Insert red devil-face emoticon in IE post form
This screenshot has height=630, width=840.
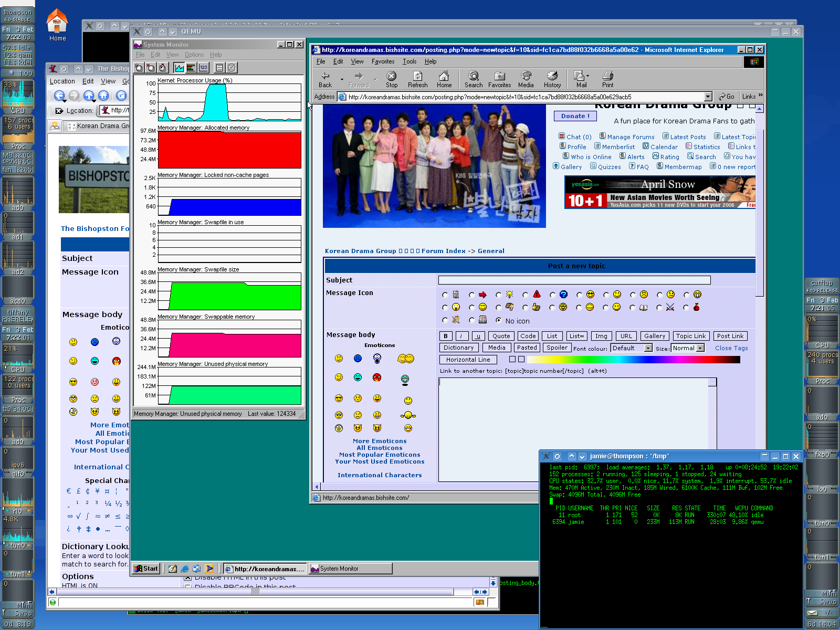[377, 377]
